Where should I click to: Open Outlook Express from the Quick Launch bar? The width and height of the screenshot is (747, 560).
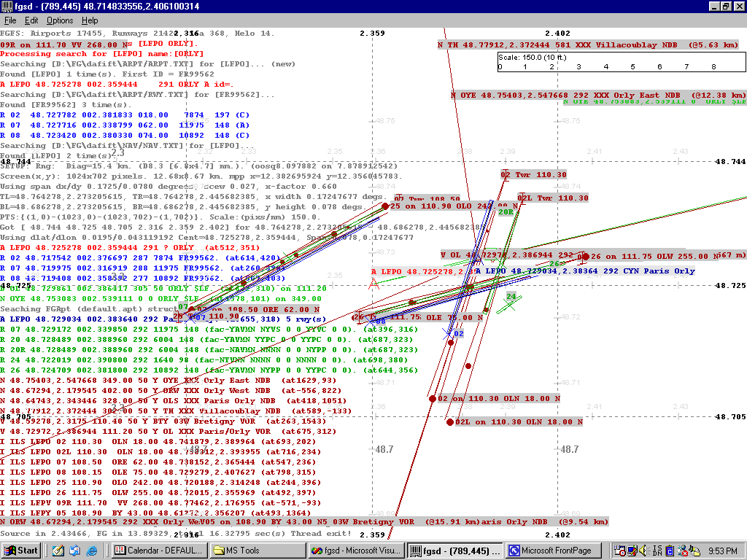tap(74, 551)
